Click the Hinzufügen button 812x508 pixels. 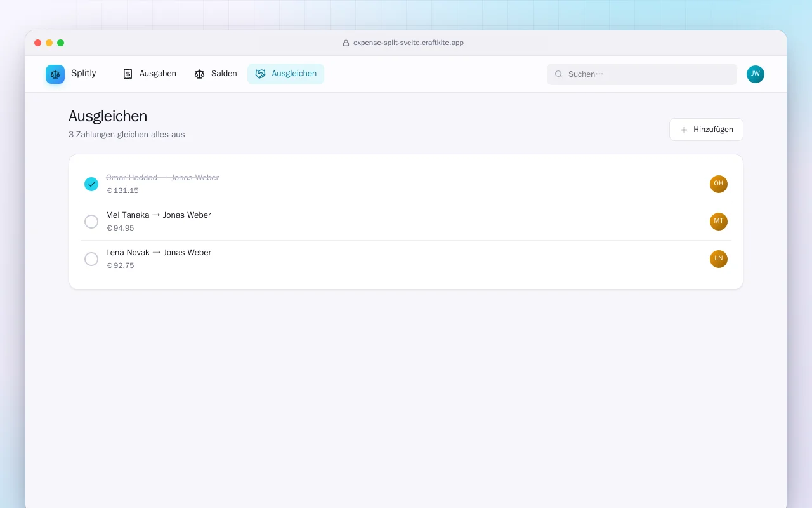[x=706, y=130]
